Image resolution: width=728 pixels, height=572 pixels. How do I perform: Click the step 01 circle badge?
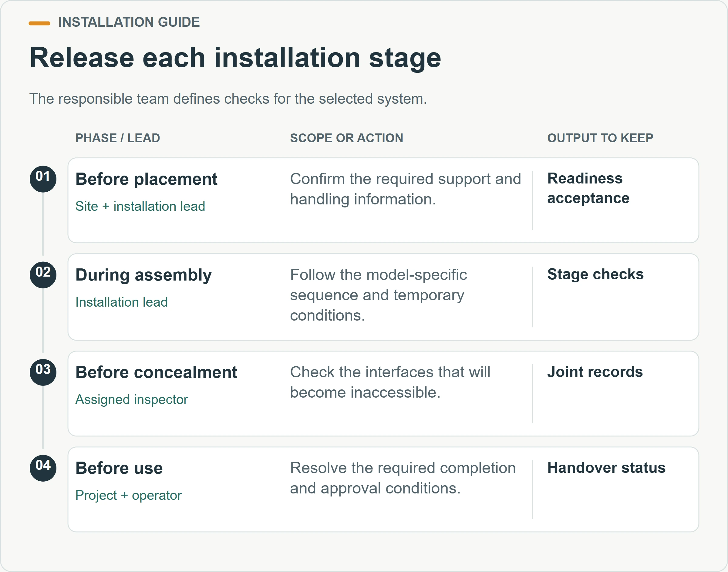click(x=43, y=179)
